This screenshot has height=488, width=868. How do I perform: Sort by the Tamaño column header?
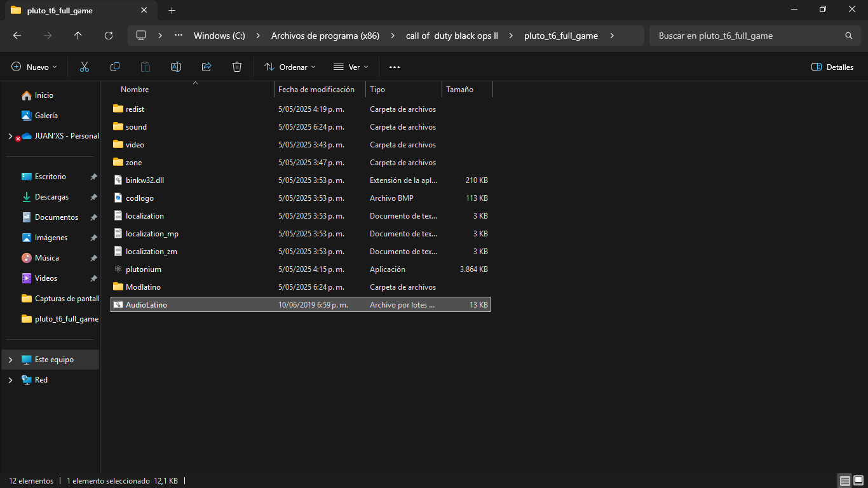click(x=467, y=90)
